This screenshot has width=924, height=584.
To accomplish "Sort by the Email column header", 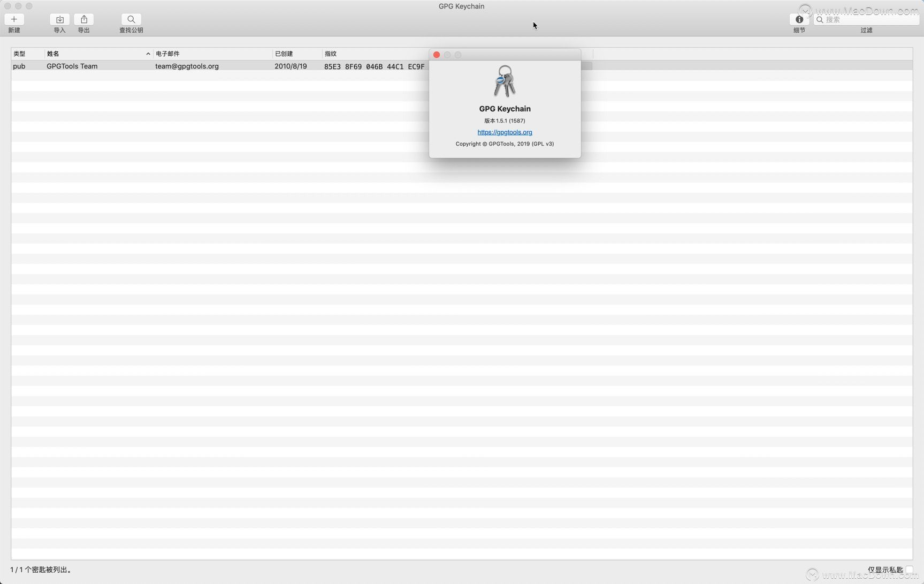I will point(212,54).
